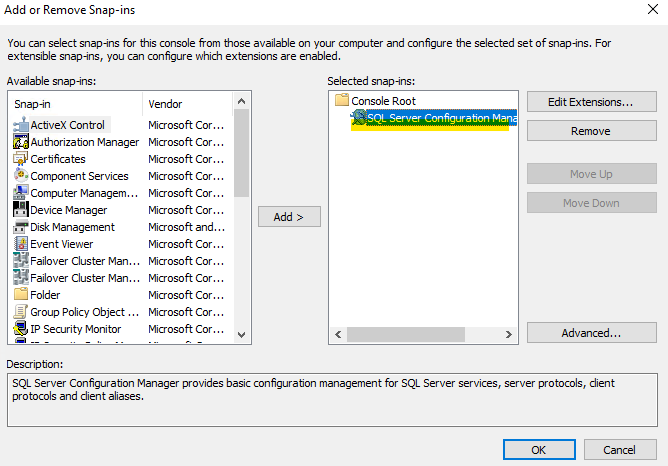Image resolution: width=668 pixels, height=466 pixels.
Task: Click the Component Services icon
Action: 21,176
